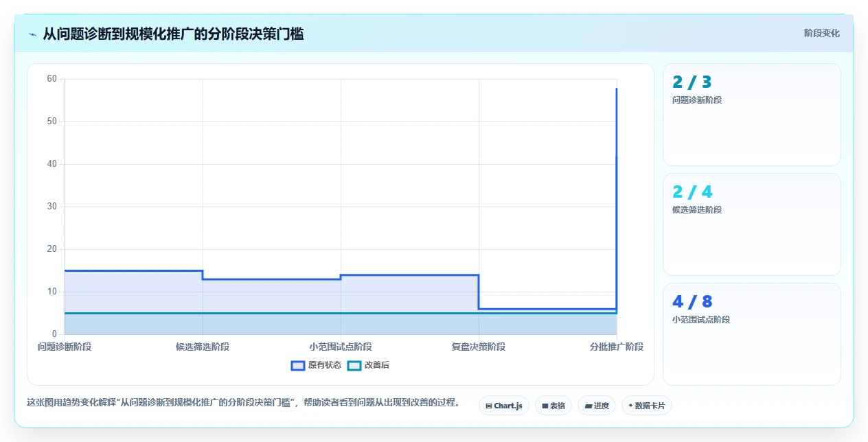This screenshot has width=868, height=442.
Task: Click the y-axis value 30
Action: tap(52, 207)
